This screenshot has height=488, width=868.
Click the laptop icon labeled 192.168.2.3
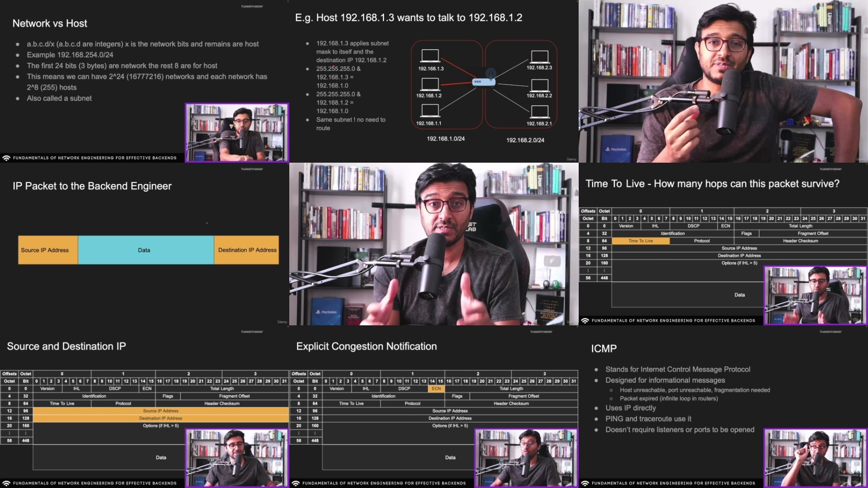click(x=540, y=56)
